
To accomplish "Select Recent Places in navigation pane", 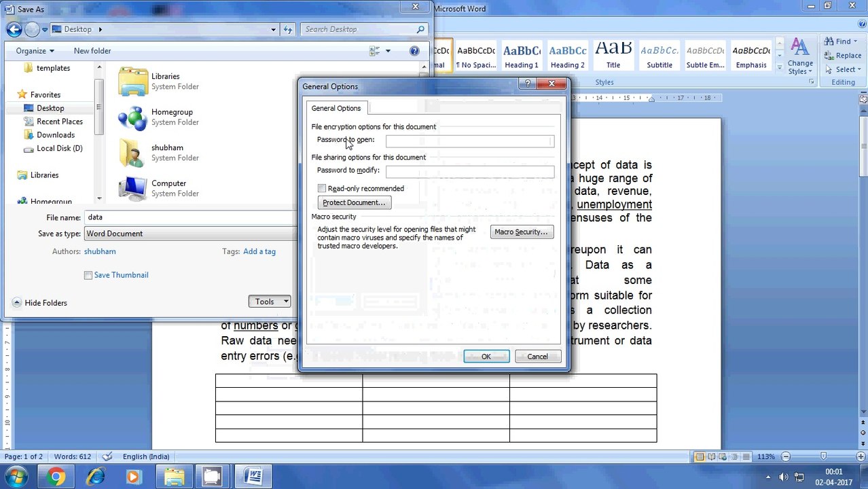I will pyautogui.click(x=60, y=122).
